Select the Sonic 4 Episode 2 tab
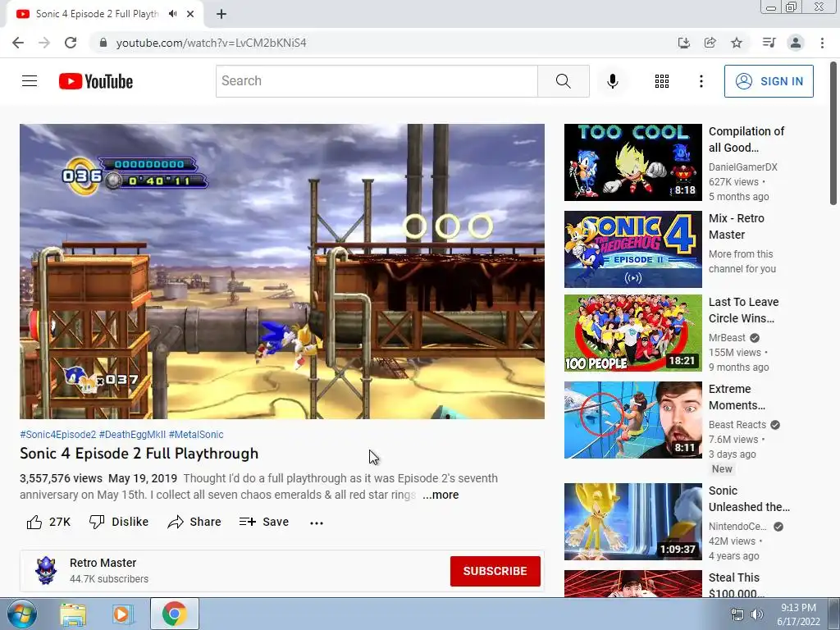This screenshot has height=630, width=840. point(97,14)
